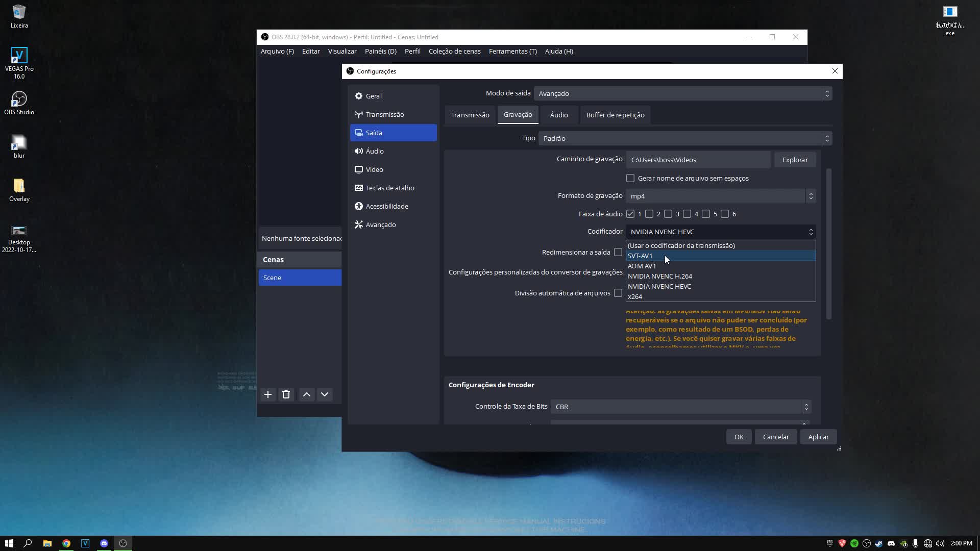Select the Transmissão antenna sidebar icon
Viewport: 980px width, 551px height.
click(x=359, y=114)
